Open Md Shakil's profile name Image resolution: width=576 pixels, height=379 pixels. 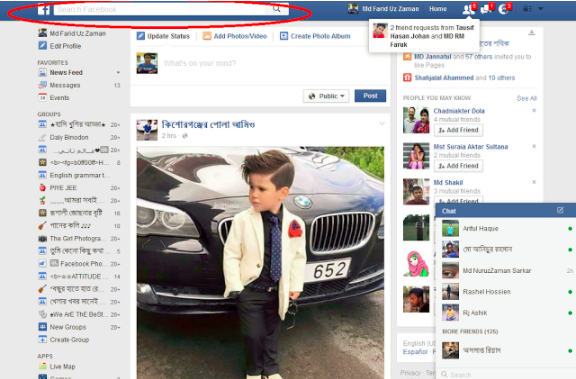[x=448, y=183]
